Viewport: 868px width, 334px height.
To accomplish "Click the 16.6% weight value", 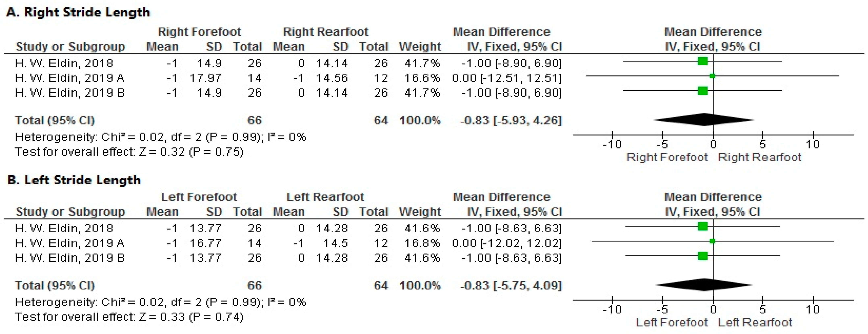I will coord(422,78).
